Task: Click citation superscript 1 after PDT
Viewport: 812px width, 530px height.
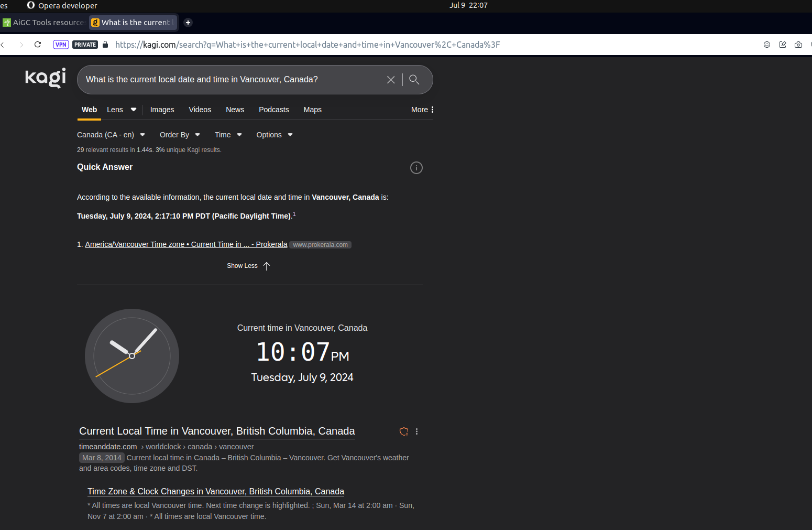Action: click(294, 214)
